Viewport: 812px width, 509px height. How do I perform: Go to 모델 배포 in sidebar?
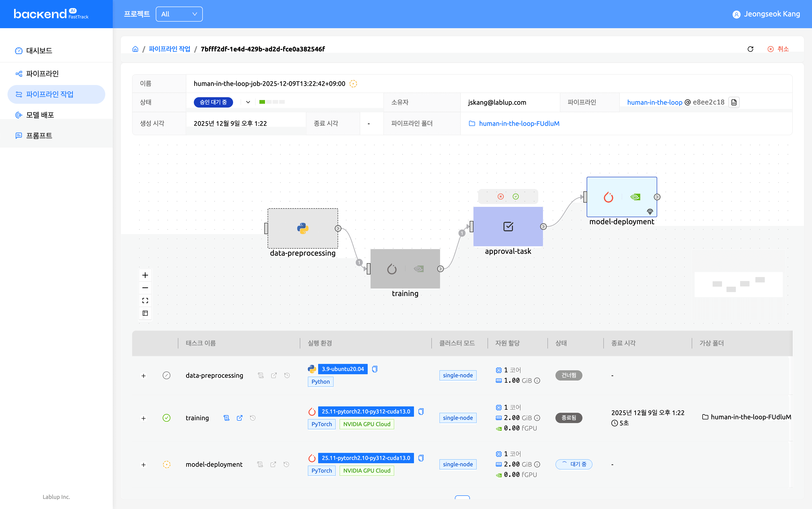pos(40,115)
